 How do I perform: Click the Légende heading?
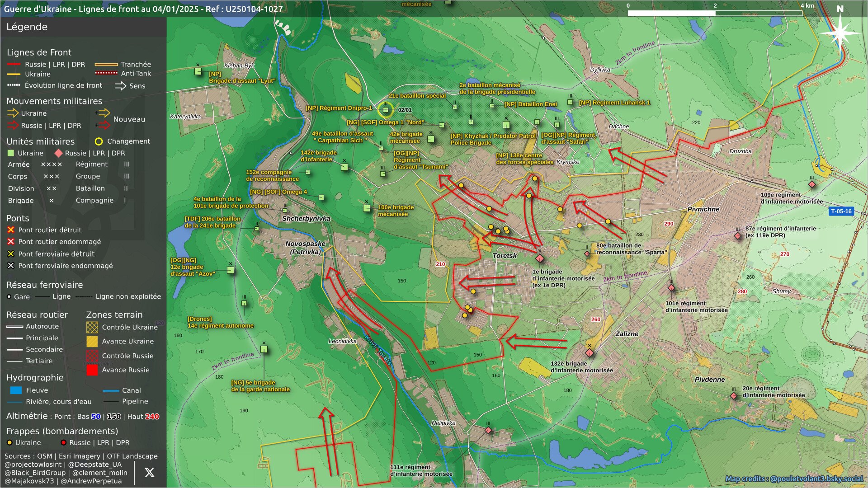tap(27, 27)
